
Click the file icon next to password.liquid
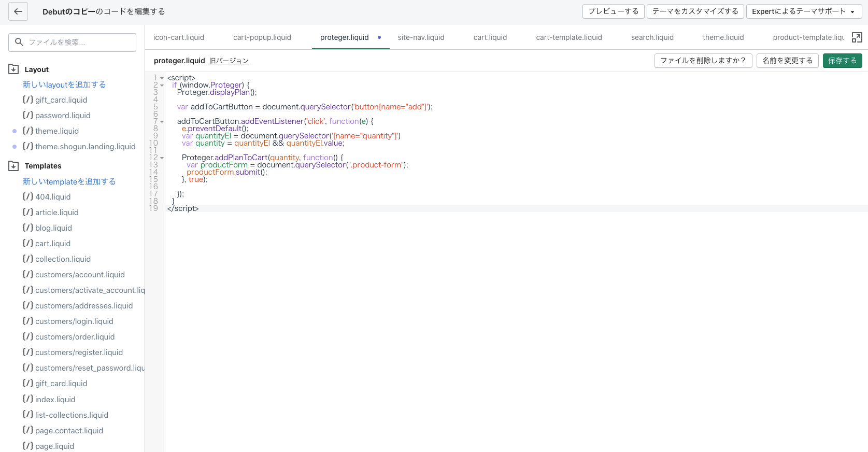28,115
